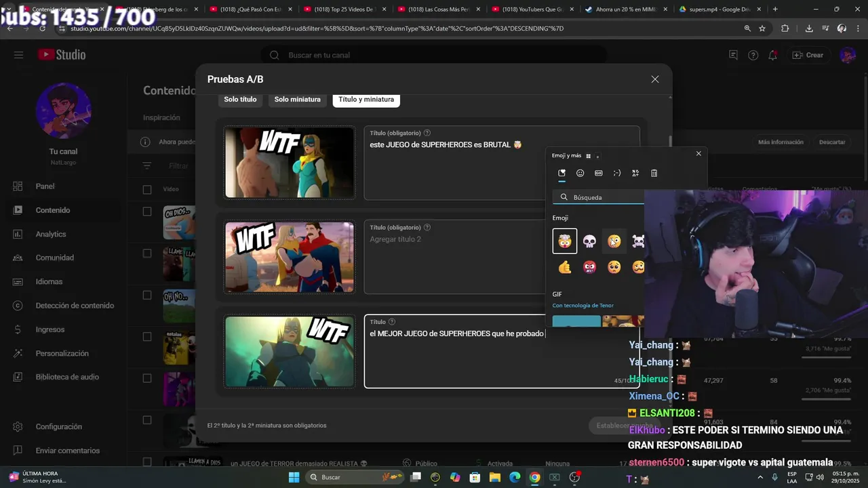Pick the pleading face emoji
868x488 pixels.
pyautogui.click(x=614, y=267)
